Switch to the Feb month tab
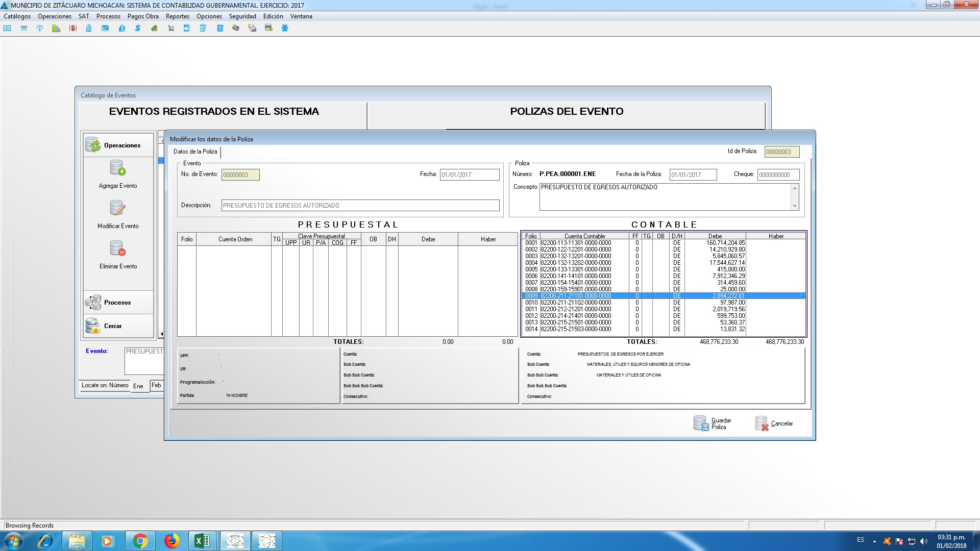 click(x=156, y=385)
